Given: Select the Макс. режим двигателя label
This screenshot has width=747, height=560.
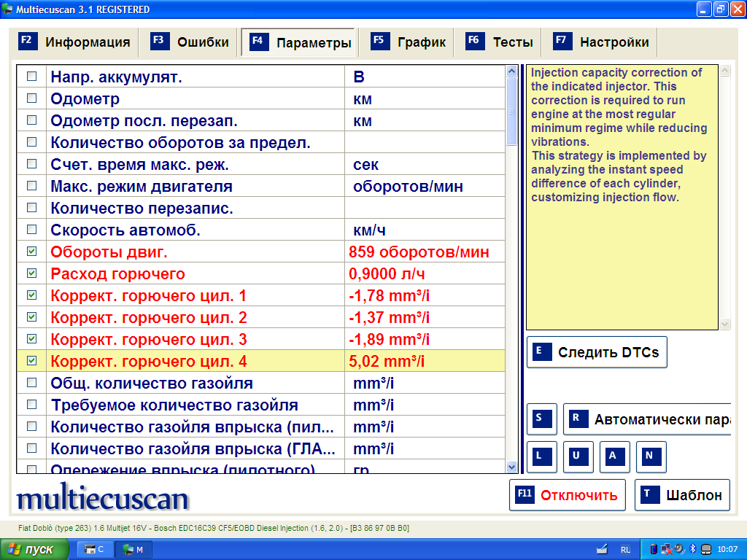Looking at the screenshot, I should (x=142, y=186).
